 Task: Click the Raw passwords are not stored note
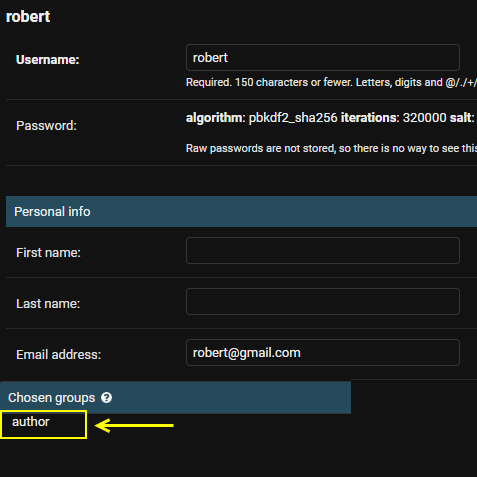click(331, 148)
